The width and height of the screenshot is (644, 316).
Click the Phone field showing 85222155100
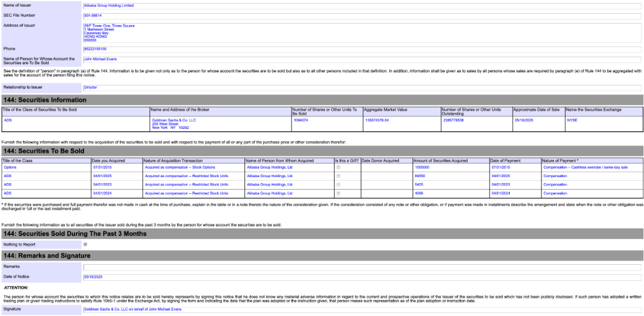(362, 49)
